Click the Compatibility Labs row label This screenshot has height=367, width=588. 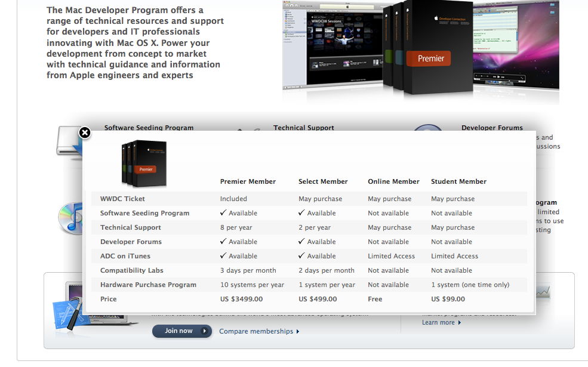tap(131, 270)
